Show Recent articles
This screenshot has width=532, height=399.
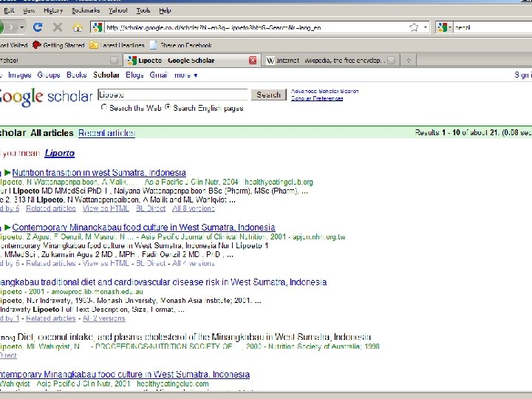[x=107, y=133]
